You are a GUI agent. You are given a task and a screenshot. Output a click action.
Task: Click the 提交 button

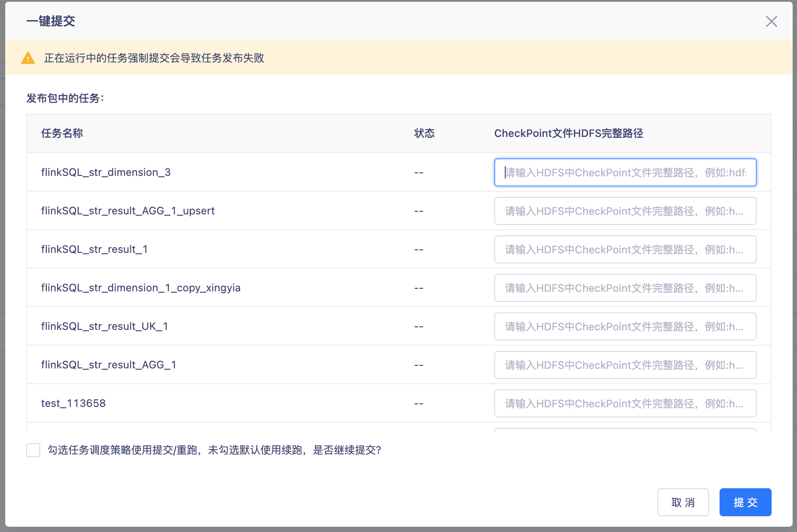click(745, 502)
